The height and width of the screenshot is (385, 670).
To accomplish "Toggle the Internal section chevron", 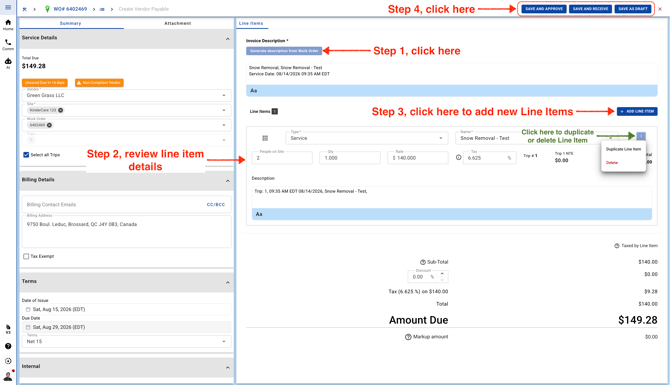I will click(x=228, y=367).
